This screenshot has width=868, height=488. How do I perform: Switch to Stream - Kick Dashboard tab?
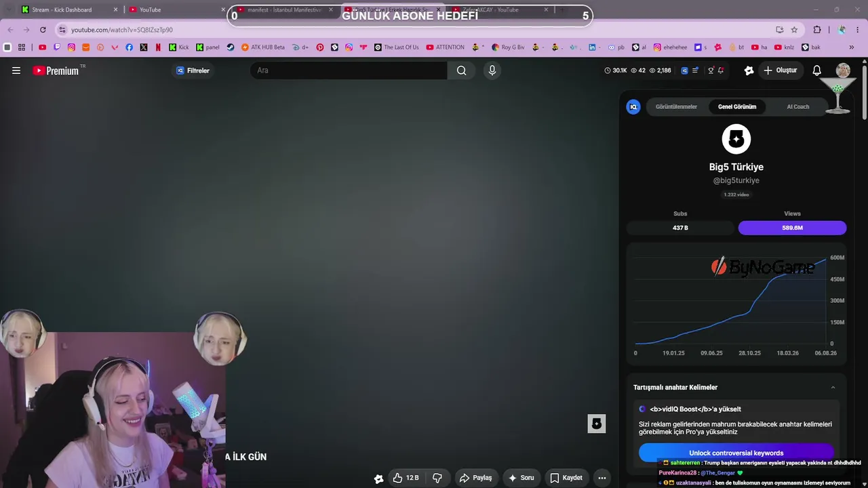point(68,9)
